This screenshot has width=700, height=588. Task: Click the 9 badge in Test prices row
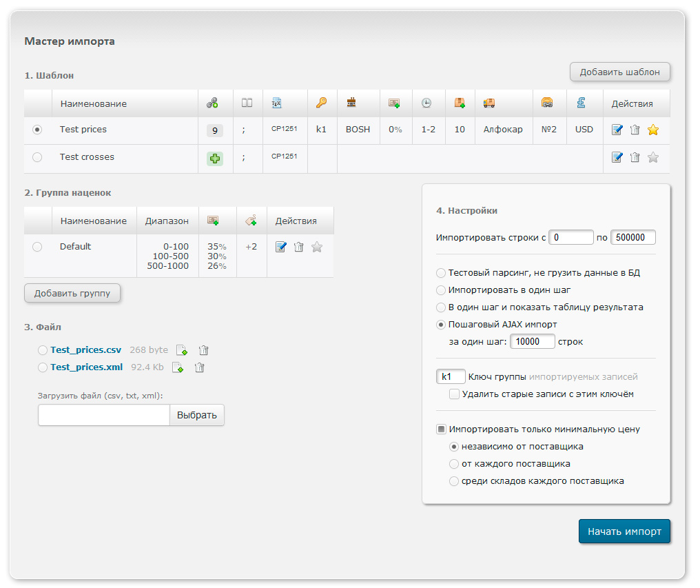215,130
